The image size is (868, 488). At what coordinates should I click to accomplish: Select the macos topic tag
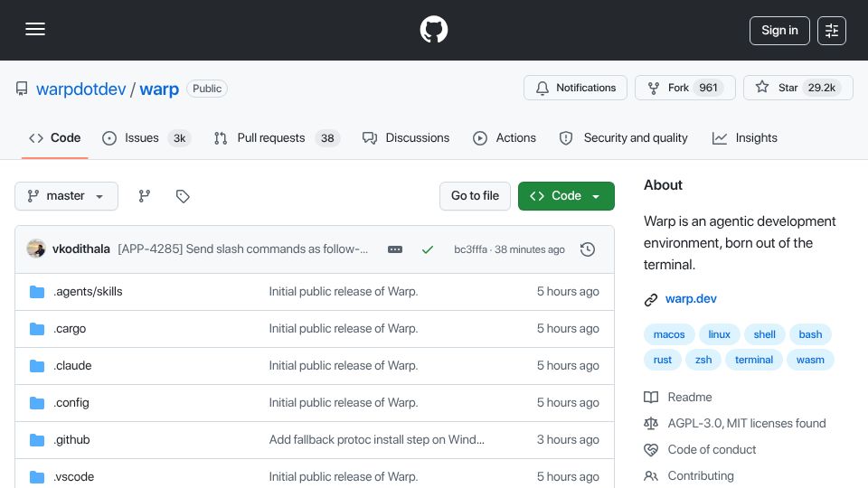[x=669, y=334]
